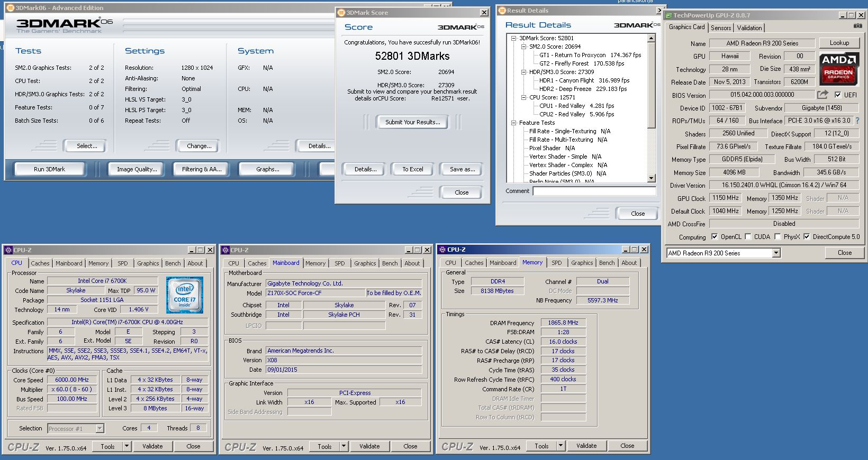Viewport: 868px width, 460px height.
Task: Switch to the Sensors tab in GPU-Z
Action: (721, 28)
